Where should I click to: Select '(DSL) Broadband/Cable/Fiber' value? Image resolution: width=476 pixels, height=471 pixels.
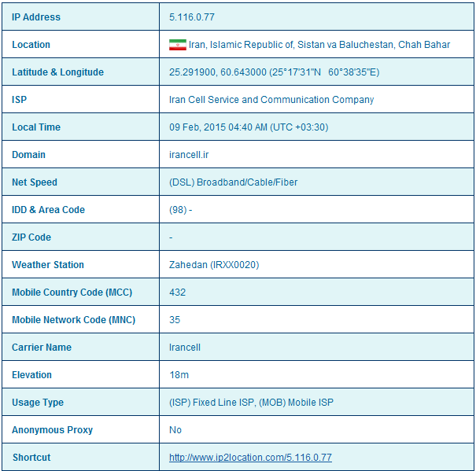point(233,182)
